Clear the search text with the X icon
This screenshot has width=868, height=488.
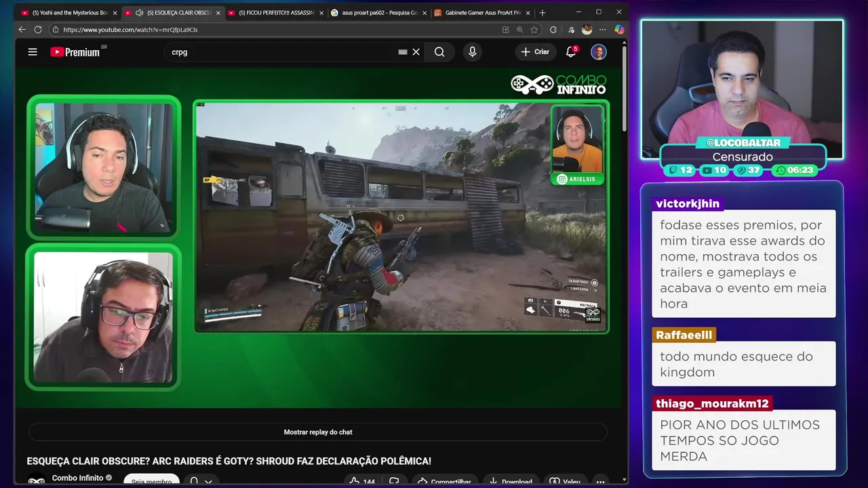click(x=416, y=52)
